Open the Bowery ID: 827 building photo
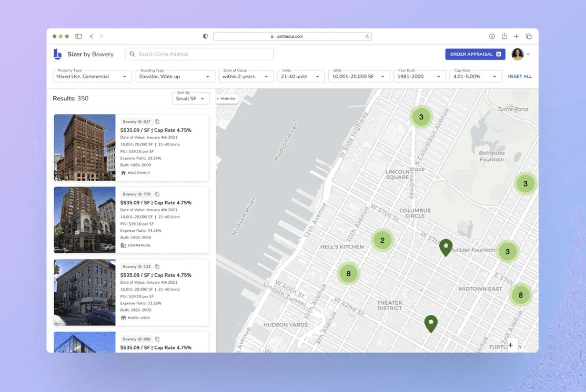The height and width of the screenshot is (392, 586). point(85,148)
